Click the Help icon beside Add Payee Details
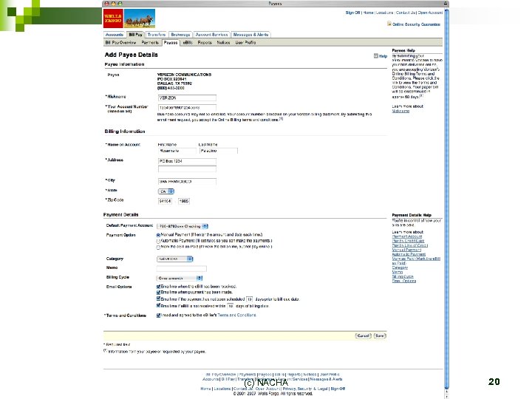The image size is (532, 399). coord(376,56)
